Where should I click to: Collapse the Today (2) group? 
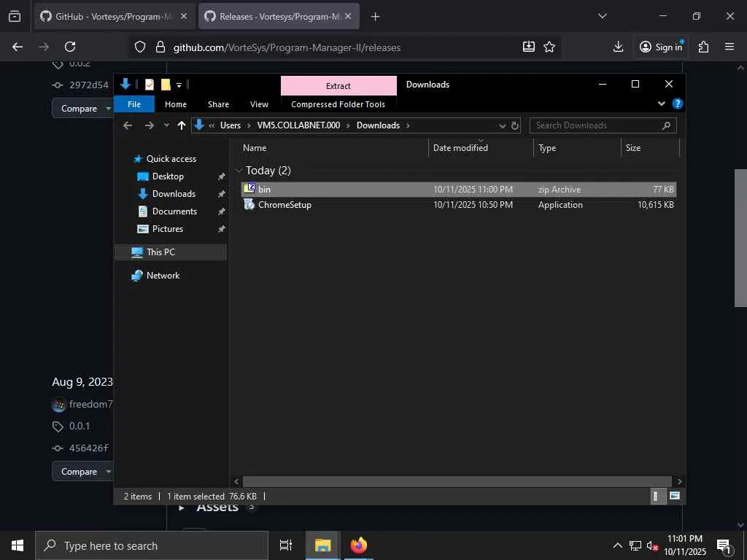pyautogui.click(x=239, y=171)
